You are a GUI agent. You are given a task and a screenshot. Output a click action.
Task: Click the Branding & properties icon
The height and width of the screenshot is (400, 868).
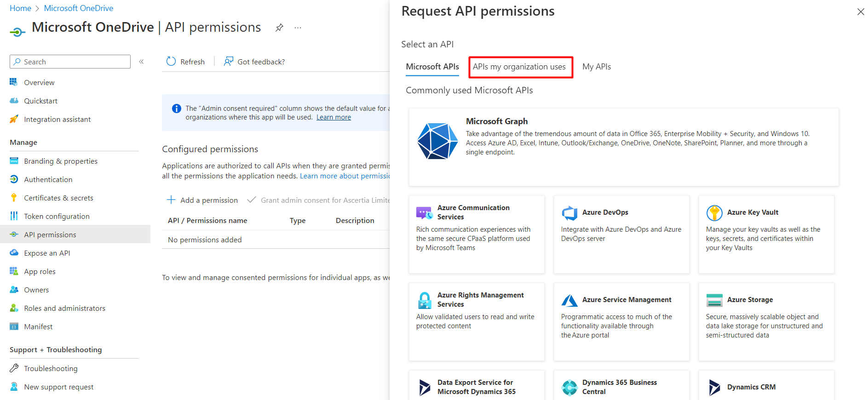coord(14,161)
